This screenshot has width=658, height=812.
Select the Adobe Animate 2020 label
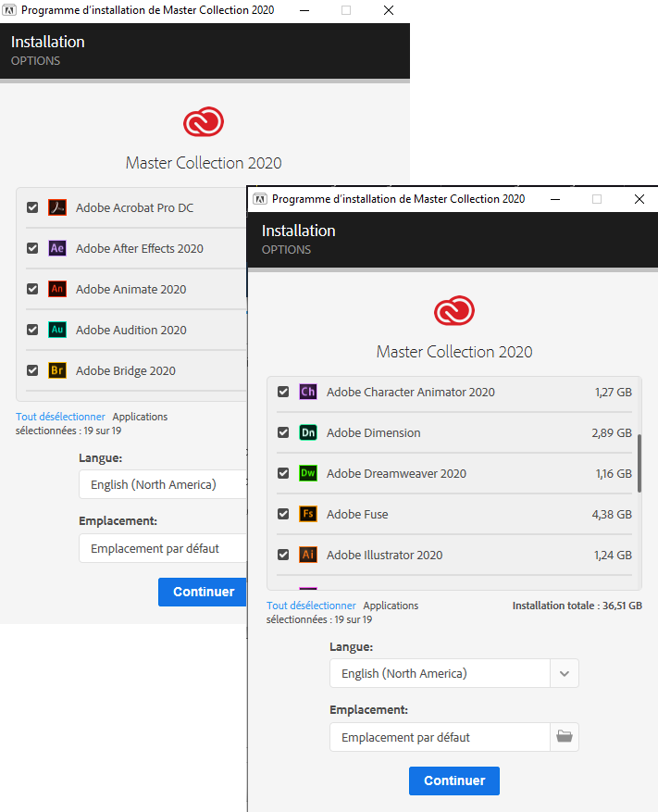131,289
